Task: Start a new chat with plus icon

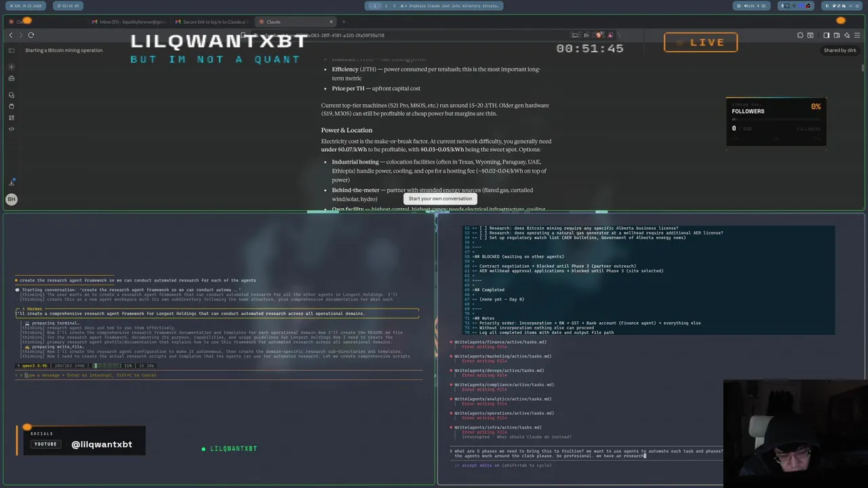Action: coord(12,66)
